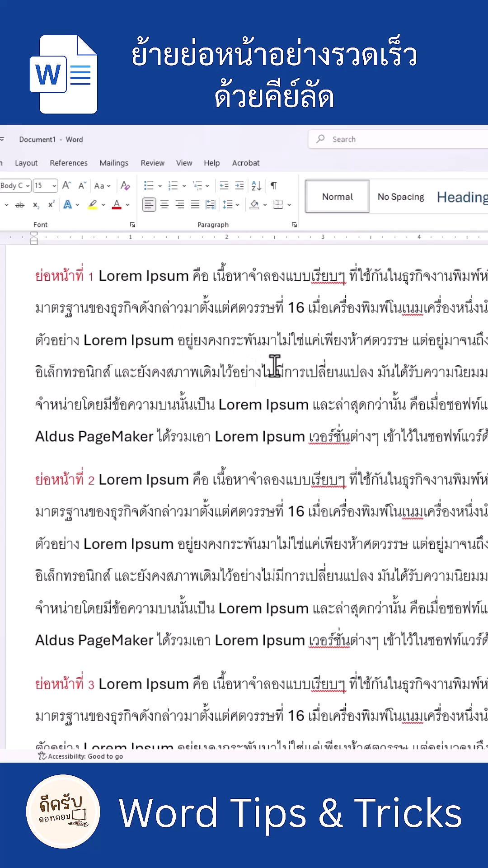Expand the Text Effects dropdown arrow
Viewport: 488px width, 868px height.
pyautogui.click(x=78, y=205)
